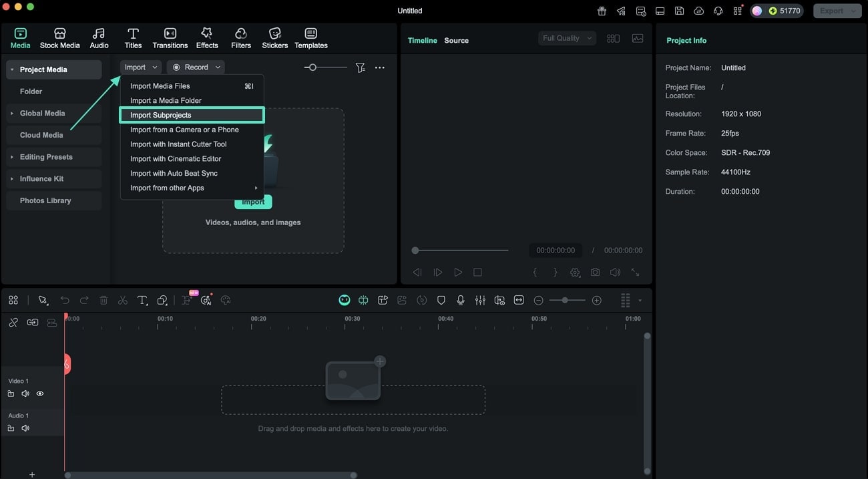The height and width of the screenshot is (479, 868).
Task: Open the Import from other Apps submenu
Action: pyautogui.click(x=166, y=188)
